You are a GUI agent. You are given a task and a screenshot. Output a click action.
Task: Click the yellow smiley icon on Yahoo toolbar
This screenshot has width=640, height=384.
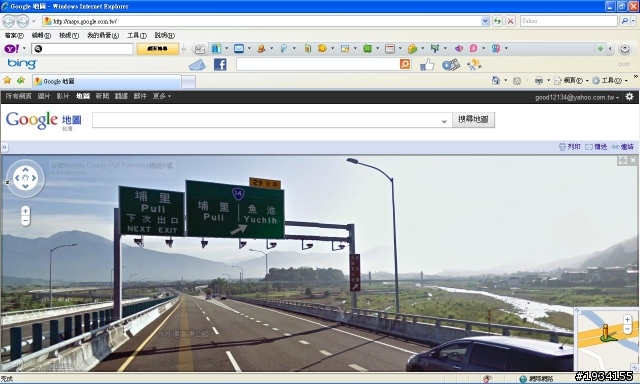click(x=322, y=48)
